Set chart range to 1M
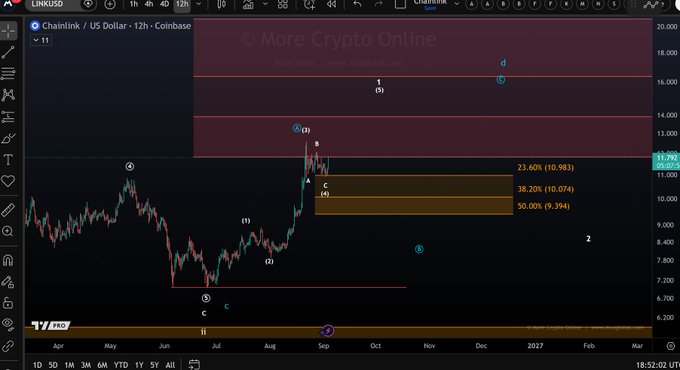 69,365
